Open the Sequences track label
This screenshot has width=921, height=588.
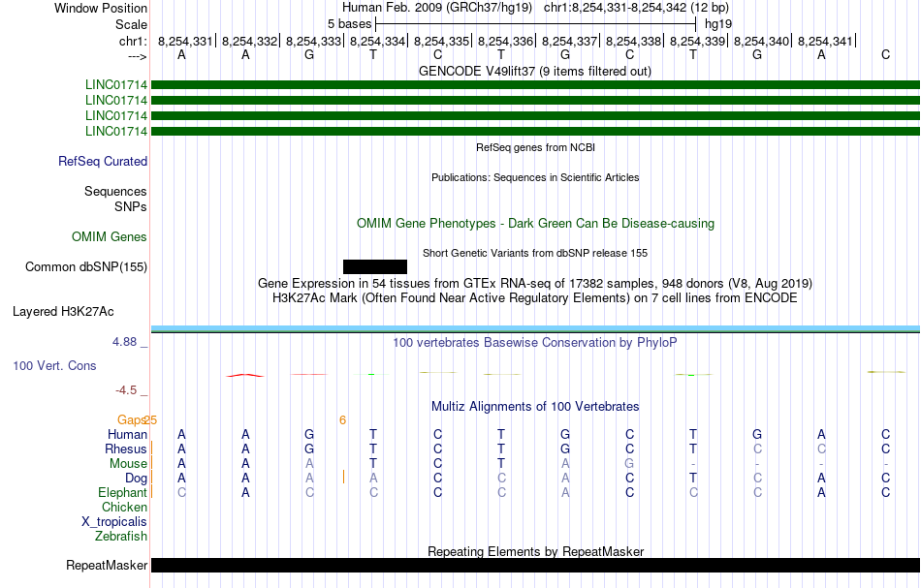[x=115, y=191]
